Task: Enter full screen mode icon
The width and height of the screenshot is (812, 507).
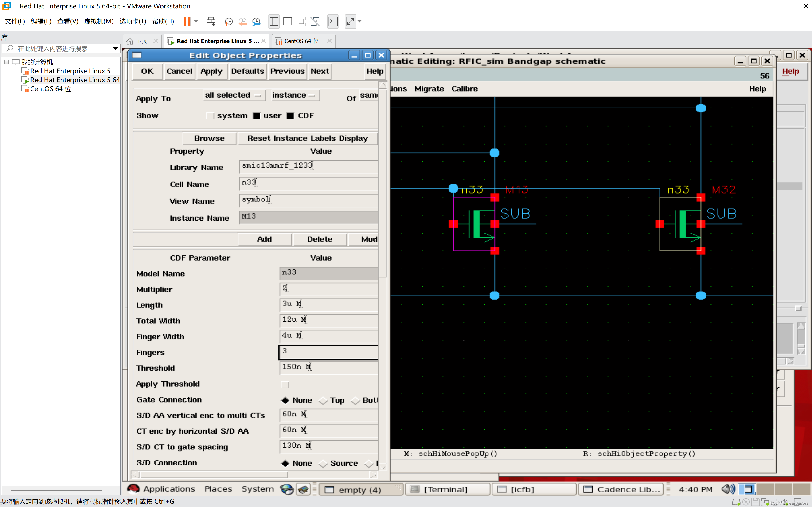Action: pos(301,21)
